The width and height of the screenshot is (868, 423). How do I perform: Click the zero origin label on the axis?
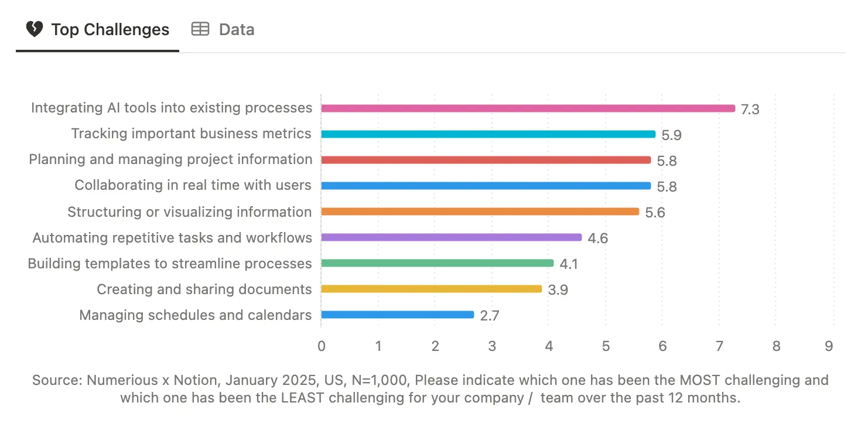click(x=321, y=346)
